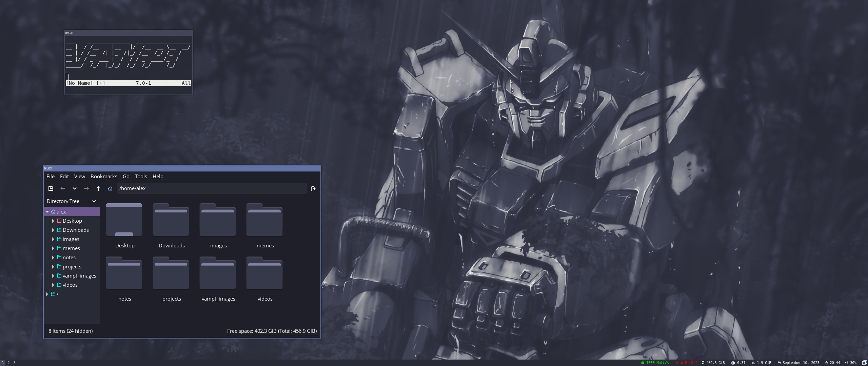Switch to workspace 3 in the bar

(x=14, y=363)
